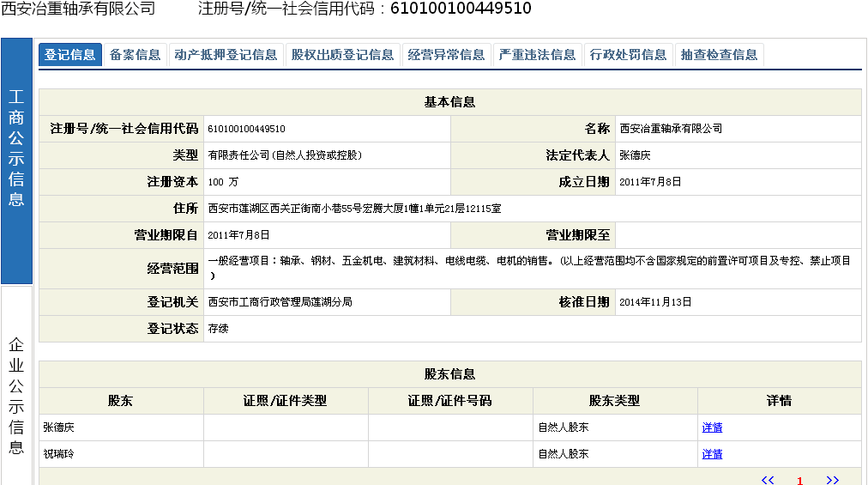The height and width of the screenshot is (485, 868).
Task: Open 详情 link for shareholder 张德庆
Action: tap(712, 427)
